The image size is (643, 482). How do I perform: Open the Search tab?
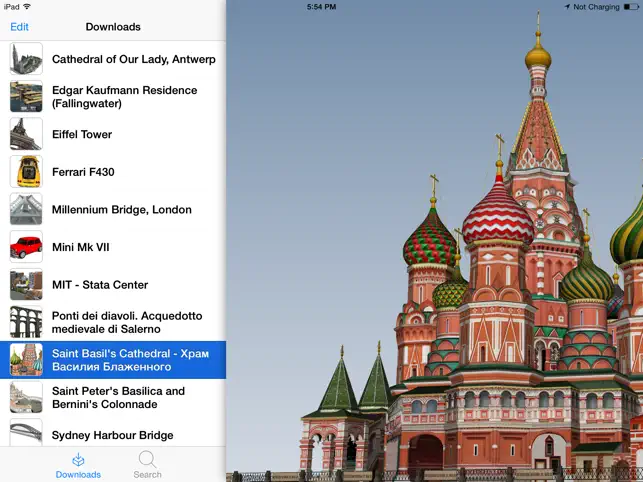[x=147, y=465]
